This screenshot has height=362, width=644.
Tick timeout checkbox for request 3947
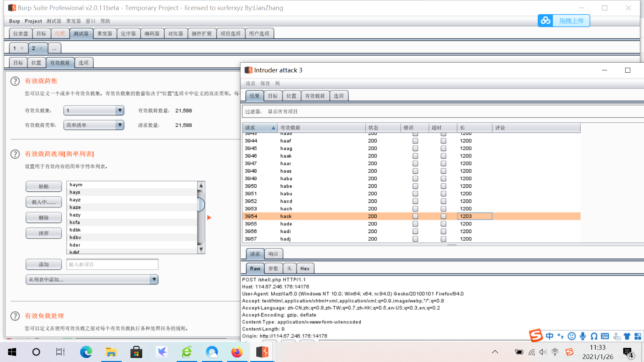[443, 163]
